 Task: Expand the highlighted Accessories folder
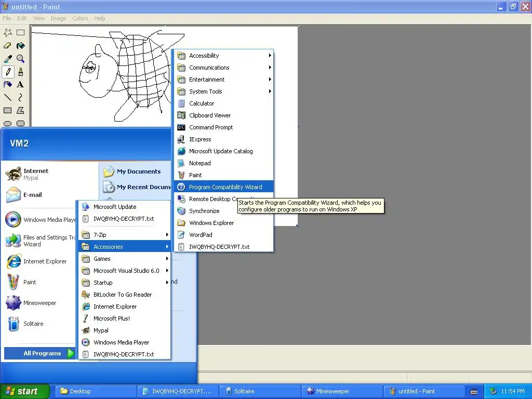[x=125, y=247]
